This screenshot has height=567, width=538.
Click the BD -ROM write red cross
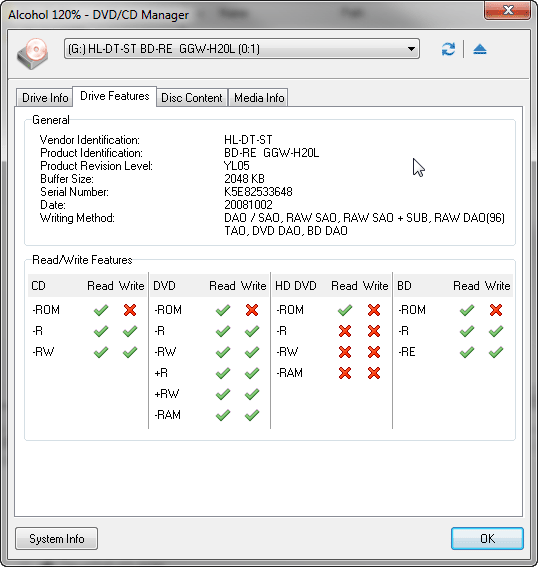tap(496, 310)
